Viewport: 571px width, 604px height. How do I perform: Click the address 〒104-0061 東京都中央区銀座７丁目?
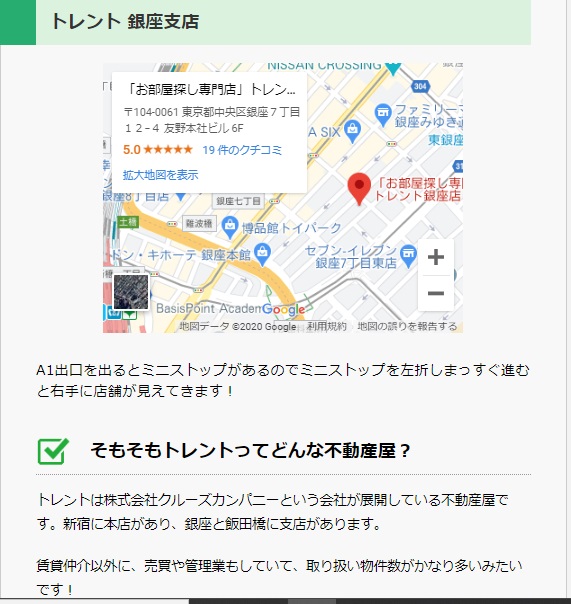pos(212,112)
